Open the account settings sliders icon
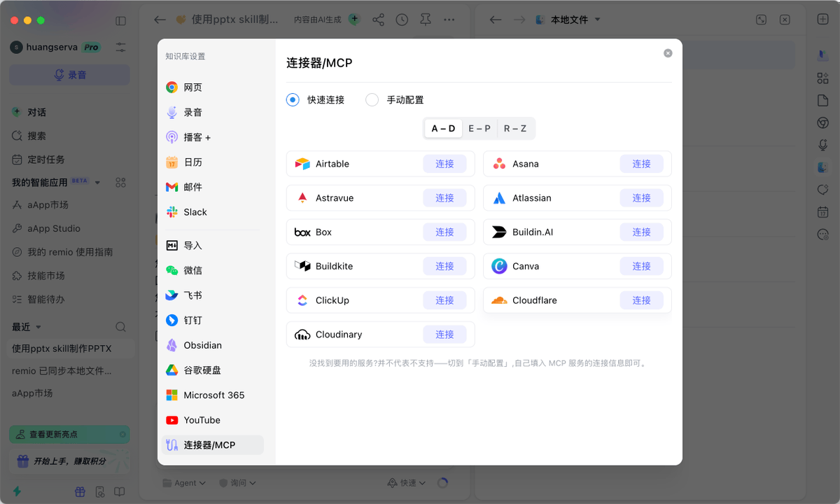 121,47
